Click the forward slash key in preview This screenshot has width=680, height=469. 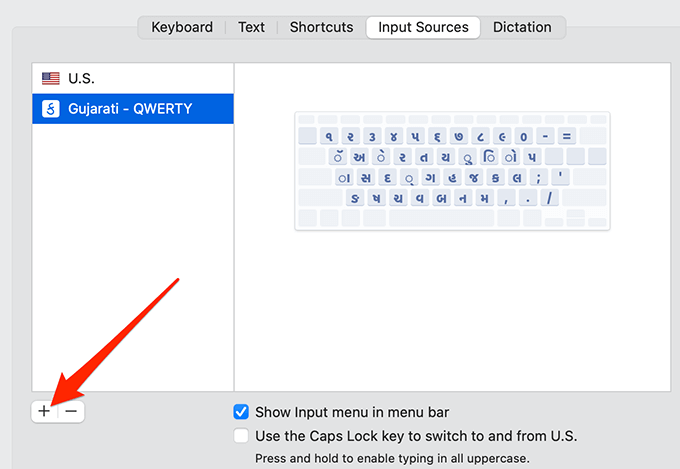point(550,198)
